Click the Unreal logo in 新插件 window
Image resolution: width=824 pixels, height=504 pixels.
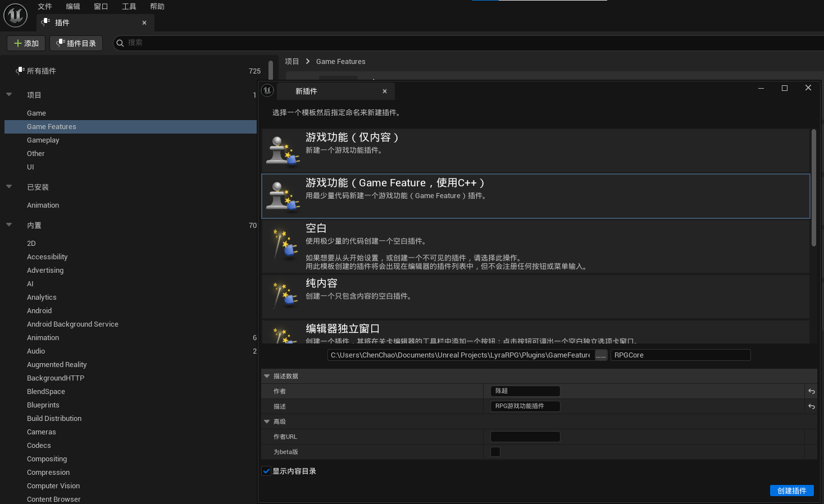coord(267,90)
